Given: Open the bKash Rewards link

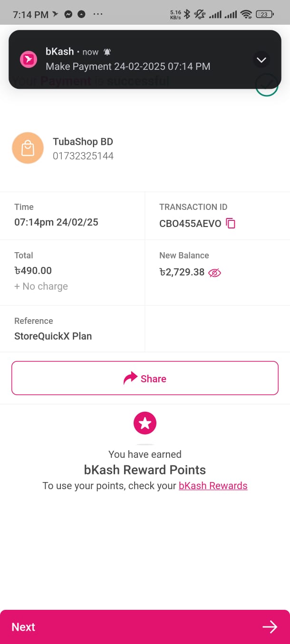Looking at the screenshot, I should pos(213,486).
